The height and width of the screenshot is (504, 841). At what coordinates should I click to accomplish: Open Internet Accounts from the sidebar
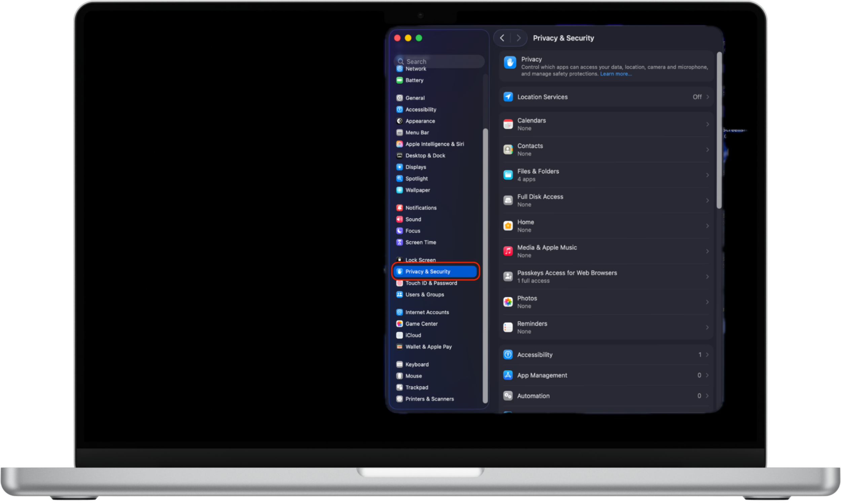pyautogui.click(x=427, y=312)
